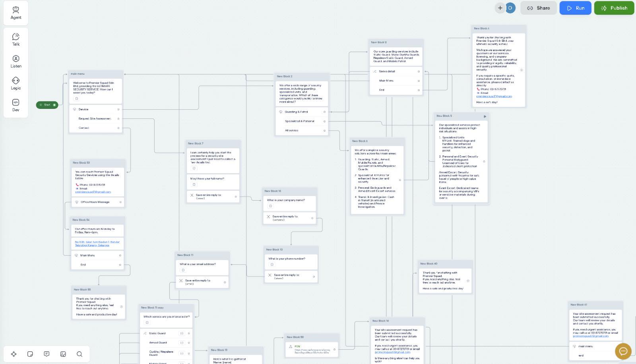Select the Logic block category
Viewport: 636px width, 364px height.
point(16,83)
